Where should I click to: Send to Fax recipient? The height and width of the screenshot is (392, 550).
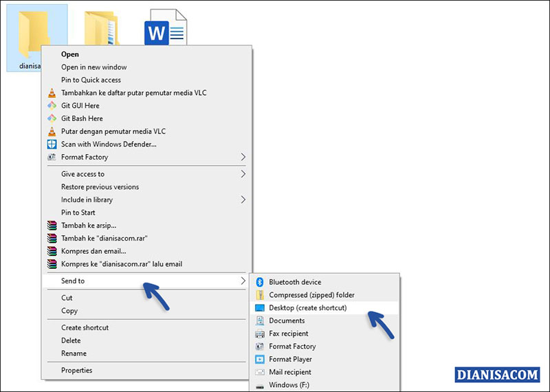pos(324,334)
